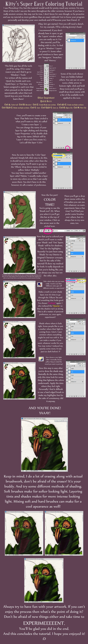Select the Lasso tool in the tools panel
Image resolution: width=88 pixels, height=644 pixels.
pyautogui.click(x=45, y=68)
